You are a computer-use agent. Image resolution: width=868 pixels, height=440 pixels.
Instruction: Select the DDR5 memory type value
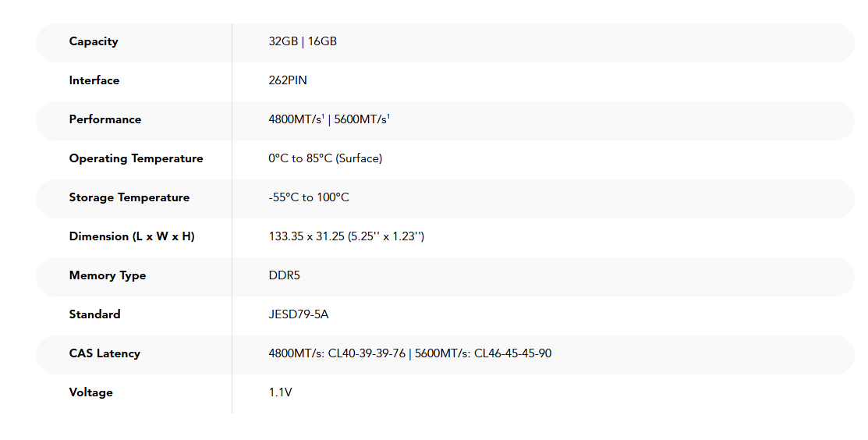point(284,275)
